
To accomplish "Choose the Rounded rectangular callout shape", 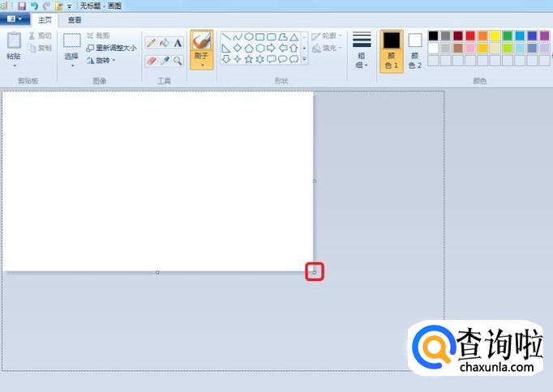I will pyautogui.click(x=271, y=59).
